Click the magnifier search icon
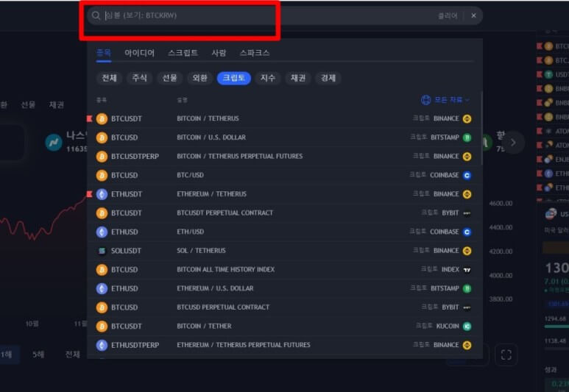 [x=96, y=15]
